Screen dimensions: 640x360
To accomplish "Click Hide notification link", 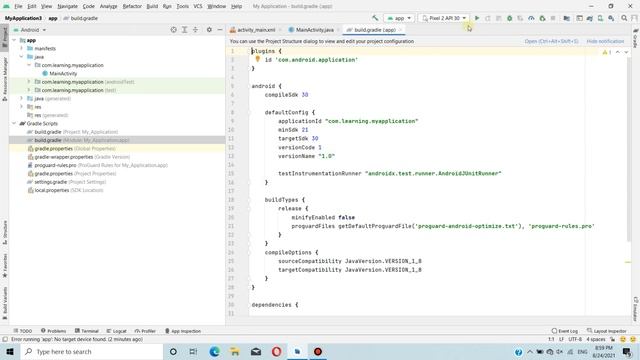I will [605, 41].
